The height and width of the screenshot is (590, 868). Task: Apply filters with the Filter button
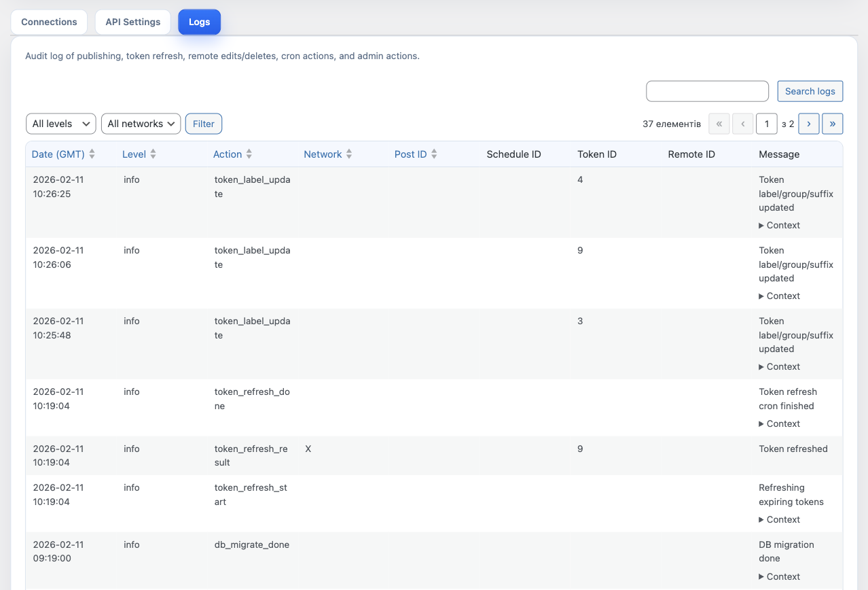(x=203, y=123)
